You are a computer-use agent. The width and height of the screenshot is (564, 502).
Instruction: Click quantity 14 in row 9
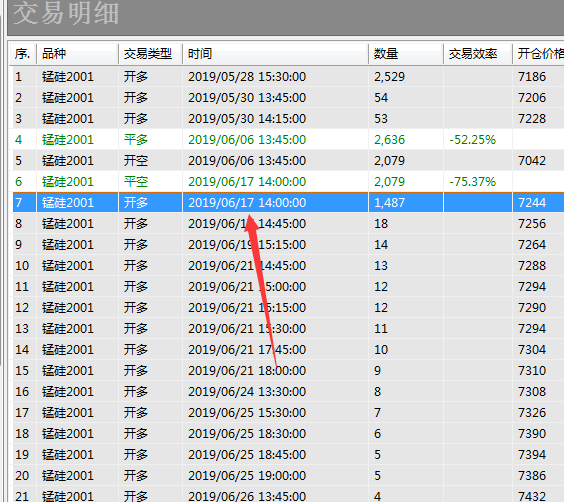pos(381,245)
